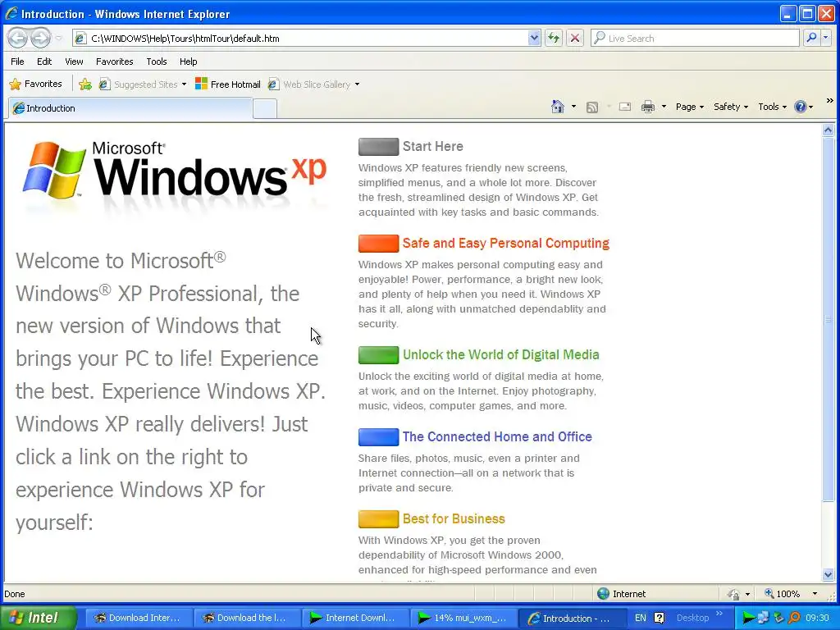The image size is (840, 630).
Task: Click the EN language indicator
Action: tap(640, 618)
